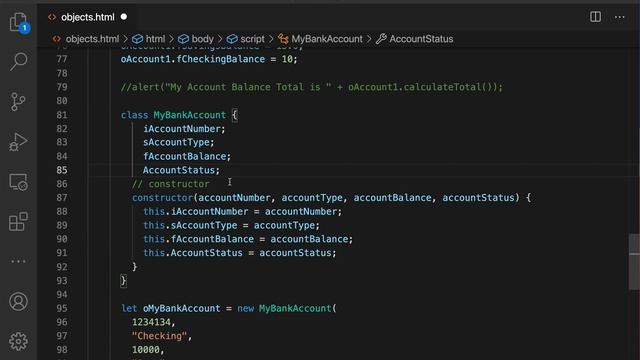Open the Explorer view in activity bar
Image resolution: width=640 pixels, height=360 pixels.
click(x=18, y=22)
